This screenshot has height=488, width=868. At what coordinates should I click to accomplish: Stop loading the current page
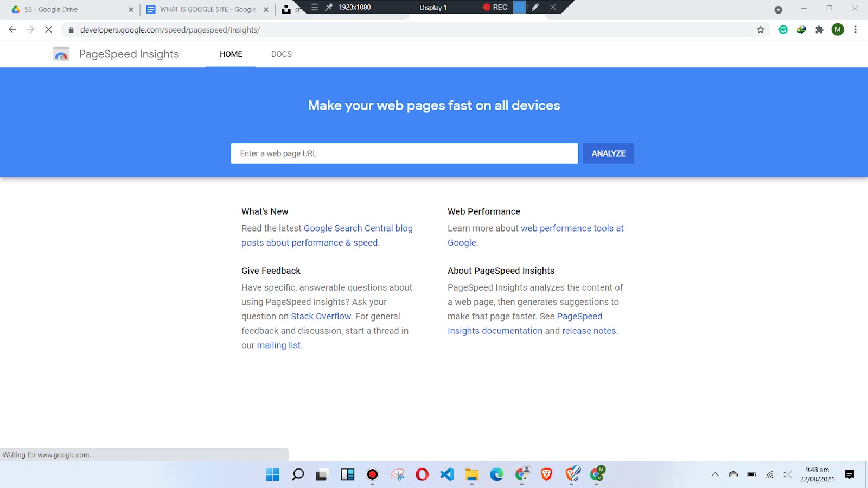coord(48,30)
